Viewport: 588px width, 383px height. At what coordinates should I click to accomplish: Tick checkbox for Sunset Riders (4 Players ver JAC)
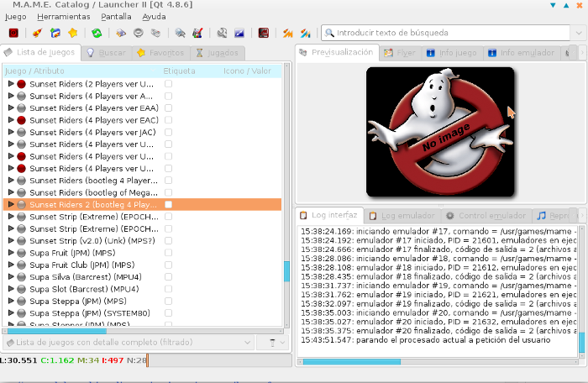tap(168, 133)
